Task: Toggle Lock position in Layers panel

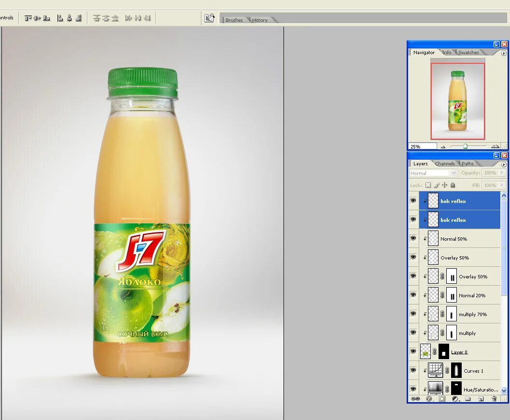Action: (445, 185)
